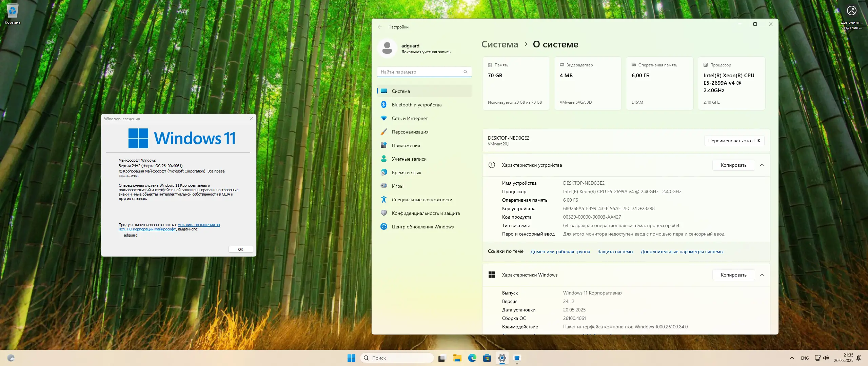
Task: Click inside the Найти параметр search field
Action: (420, 72)
